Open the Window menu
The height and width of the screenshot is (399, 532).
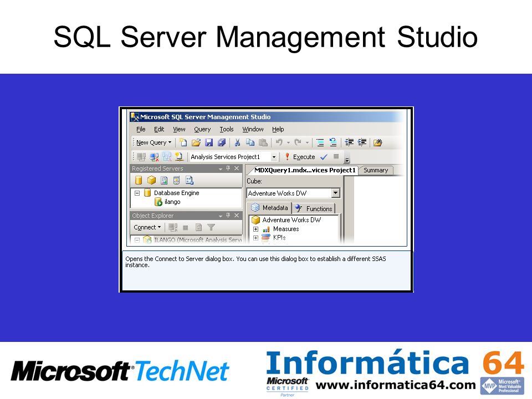[253, 129]
